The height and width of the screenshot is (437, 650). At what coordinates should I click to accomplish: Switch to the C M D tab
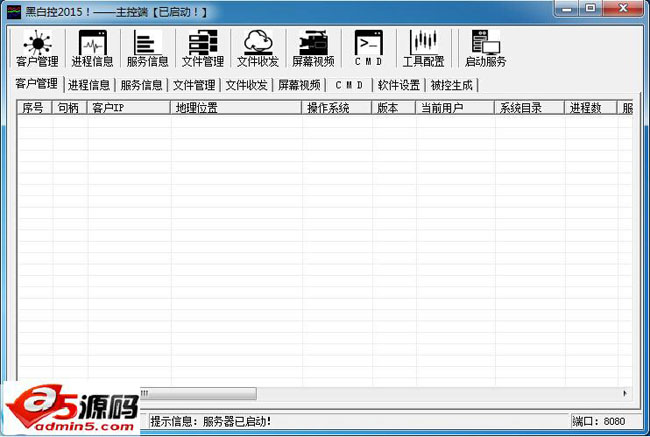tap(349, 85)
